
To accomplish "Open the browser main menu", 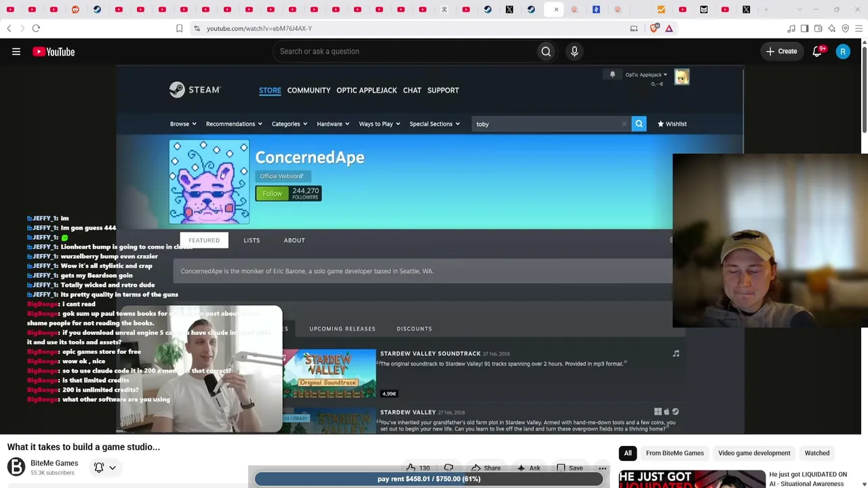I will (859, 28).
